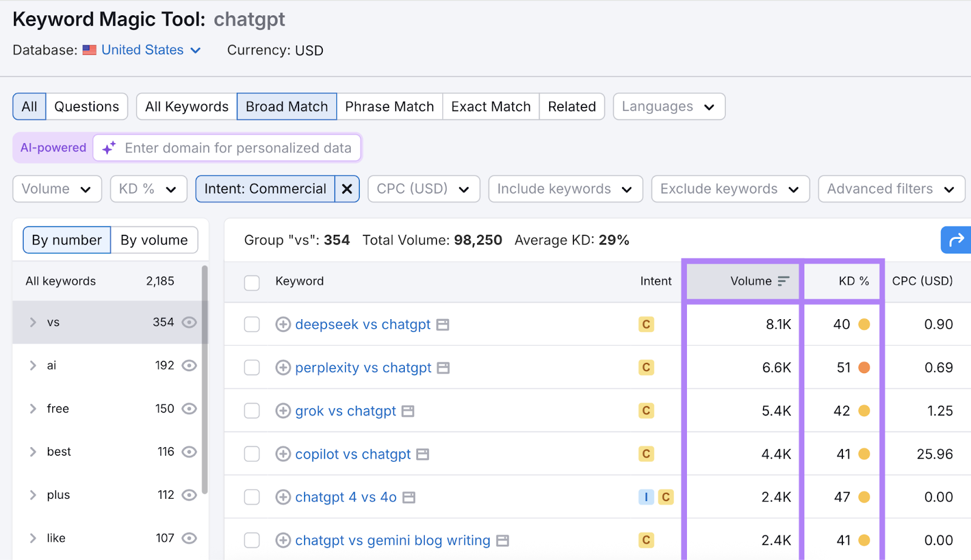
Task: Open the SERP icon next to 'grok vs chatgpt'
Action: click(x=408, y=411)
